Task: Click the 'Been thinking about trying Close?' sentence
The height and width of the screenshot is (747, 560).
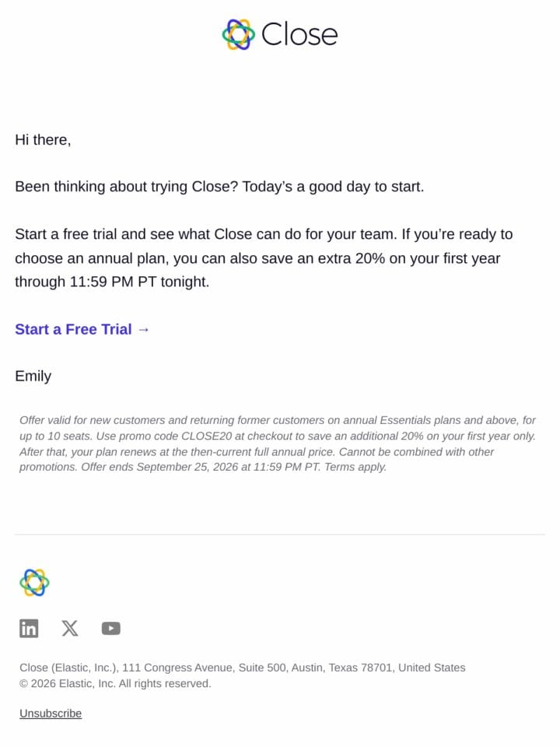Action: click(x=126, y=186)
